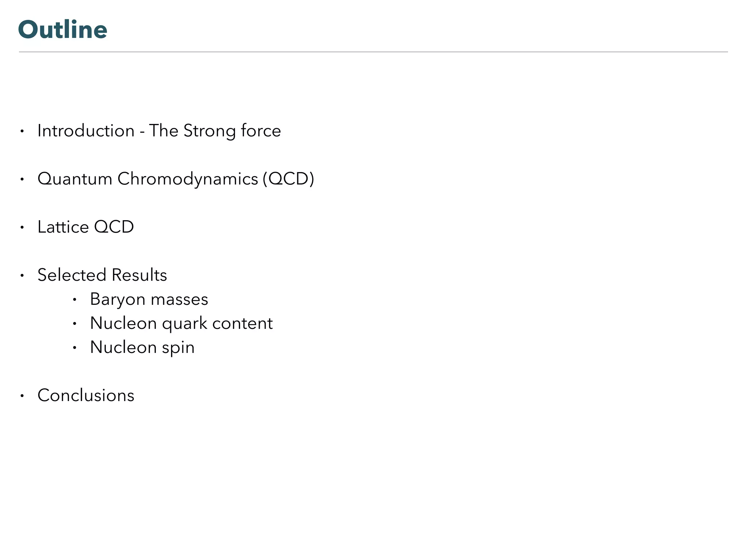The height and width of the screenshot is (560, 747).
Task: Click the bullet dot before Nucleon quark content
Action: 75,324
